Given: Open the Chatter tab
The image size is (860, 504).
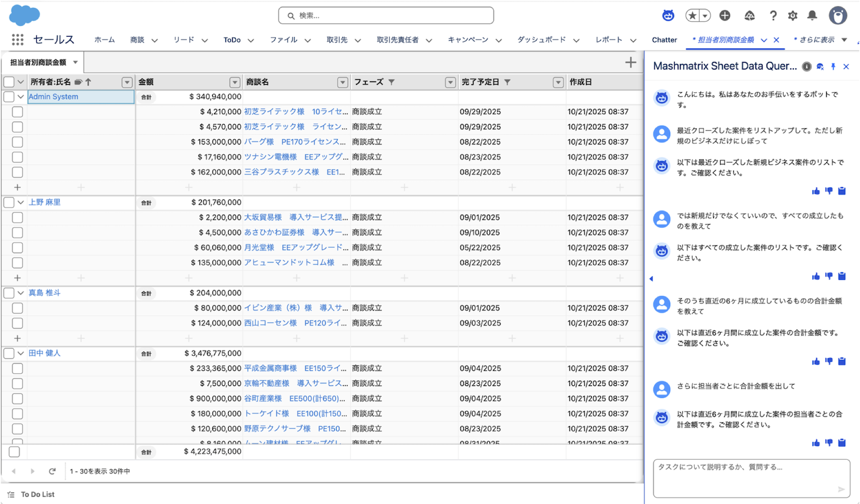Looking at the screenshot, I should pos(664,40).
